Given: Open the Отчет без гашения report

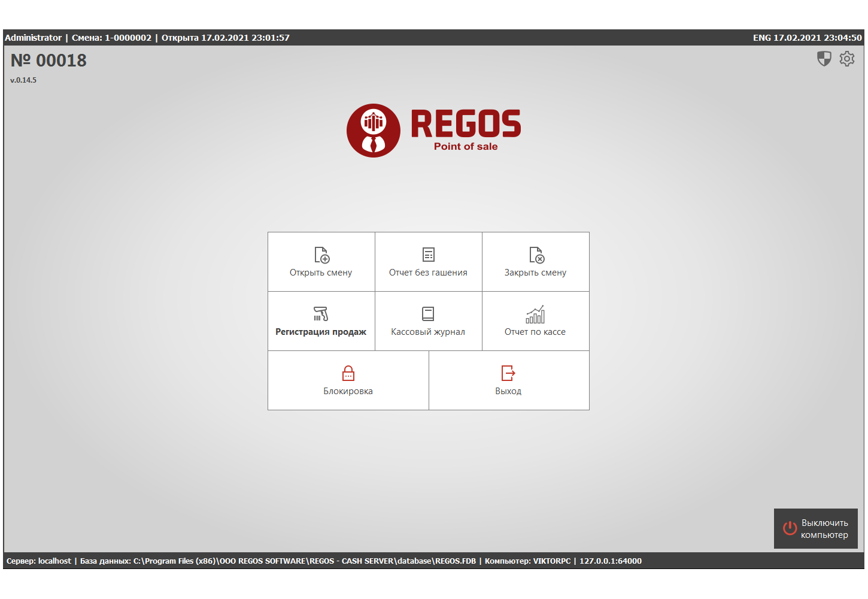Looking at the screenshot, I should pyautogui.click(x=429, y=262).
